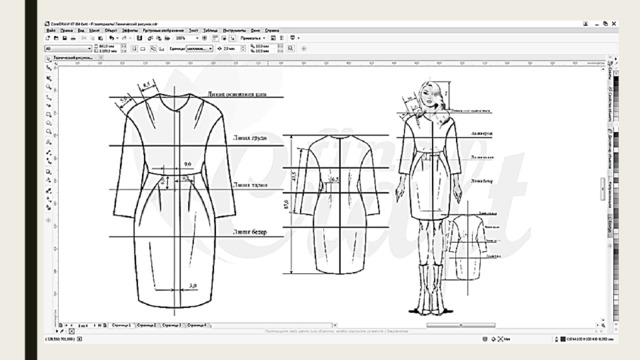This screenshot has width=640, height=360.
Task: Click the Open folder icon
Action: tap(56, 38)
